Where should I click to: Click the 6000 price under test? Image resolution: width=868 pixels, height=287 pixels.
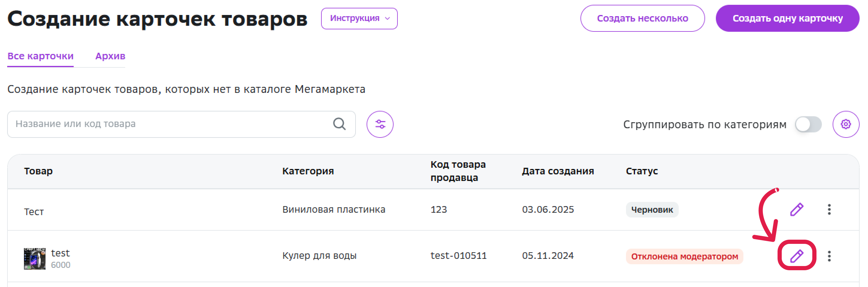(x=61, y=265)
